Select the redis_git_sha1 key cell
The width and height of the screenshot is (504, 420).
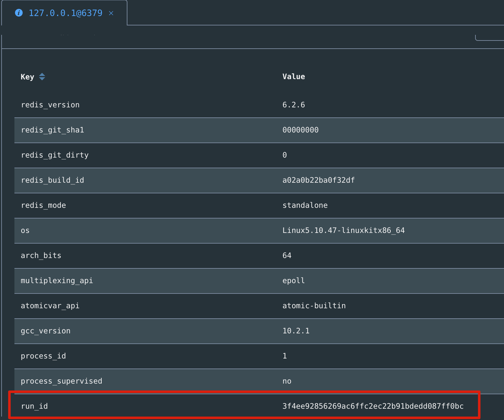tap(52, 130)
